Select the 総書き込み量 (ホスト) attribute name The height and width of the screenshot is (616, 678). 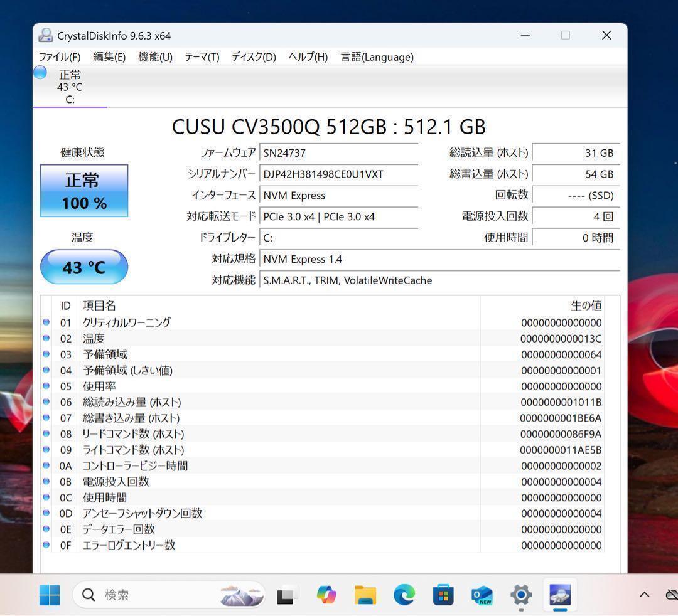(x=131, y=418)
